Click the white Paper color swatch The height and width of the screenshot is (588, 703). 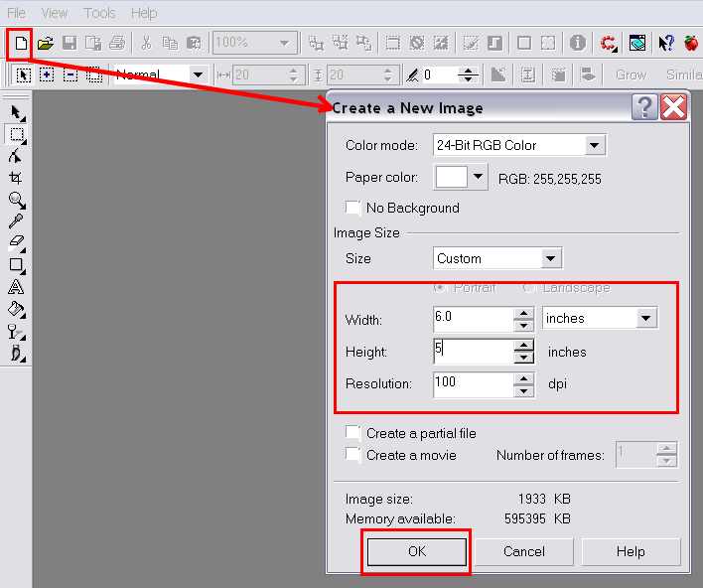click(x=451, y=178)
